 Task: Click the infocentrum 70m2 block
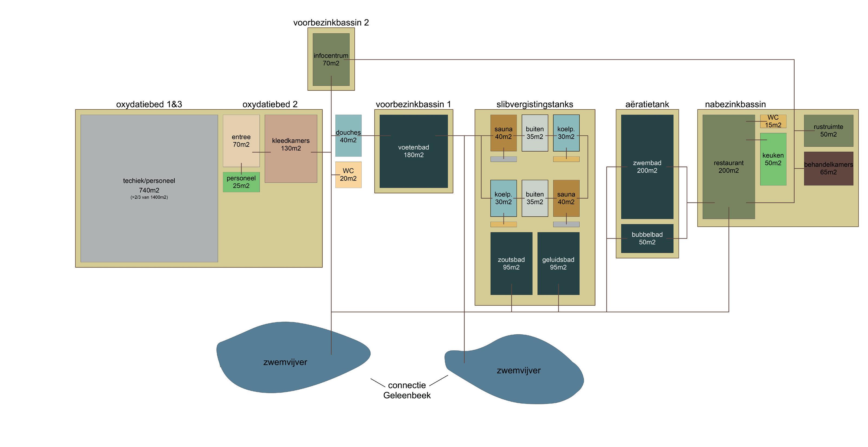[331, 59]
